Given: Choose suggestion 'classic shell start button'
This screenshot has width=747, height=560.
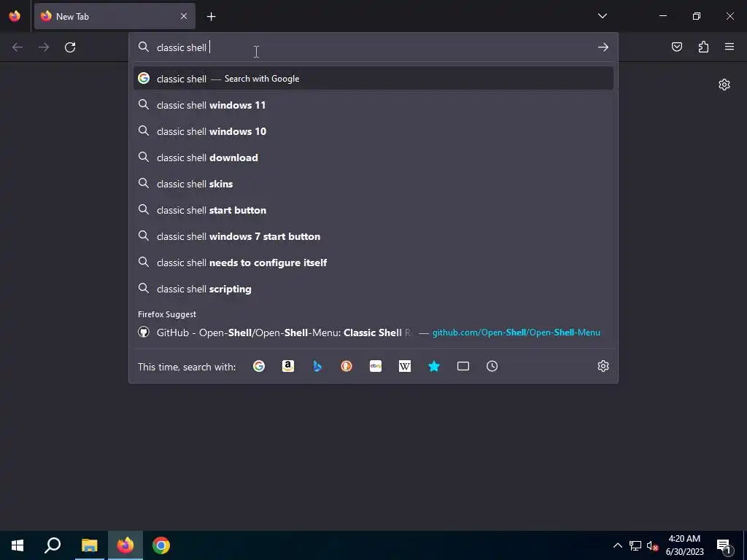Looking at the screenshot, I should click(373, 209).
